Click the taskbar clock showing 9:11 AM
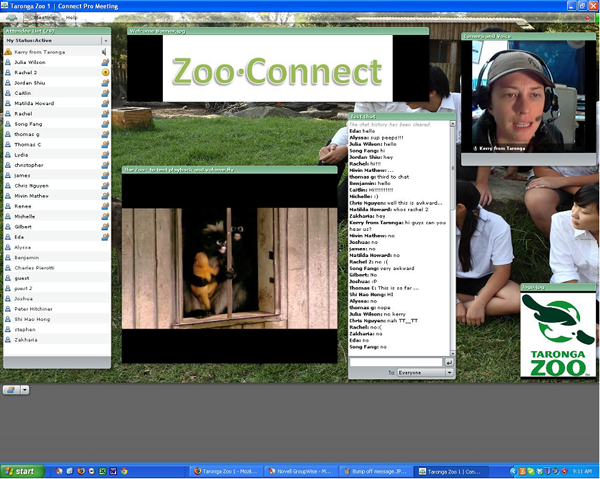Image resolution: width=600 pixels, height=479 pixels. [x=582, y=472]
